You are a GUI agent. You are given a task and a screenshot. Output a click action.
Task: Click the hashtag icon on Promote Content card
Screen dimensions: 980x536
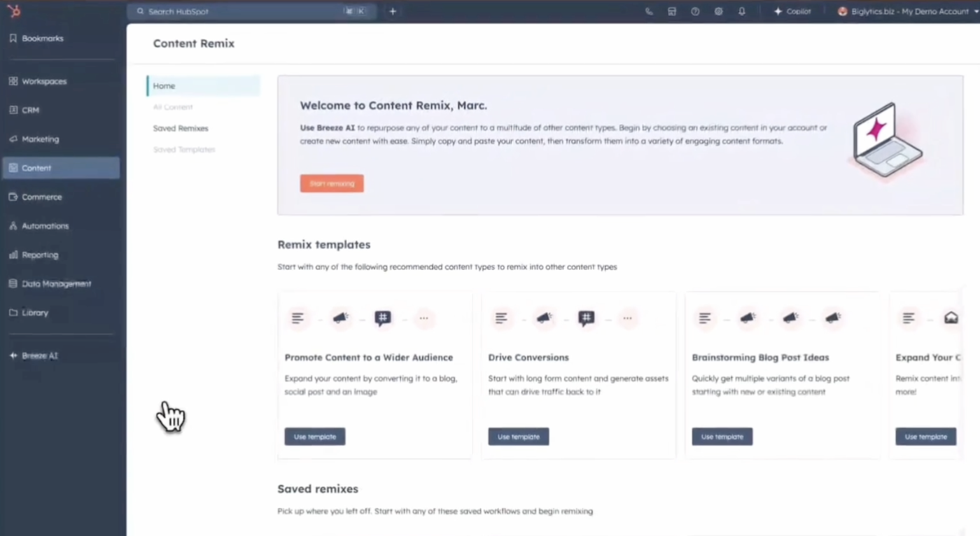pos(382,318)
